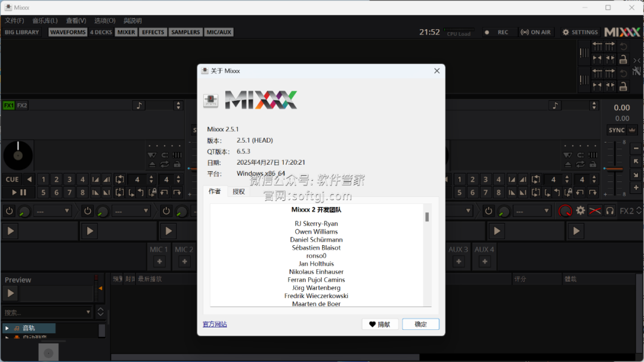The height and width of the screenshot is (362, 644).
Task: Expand the 音轨 tree item
Action: [x=7, y=329]
